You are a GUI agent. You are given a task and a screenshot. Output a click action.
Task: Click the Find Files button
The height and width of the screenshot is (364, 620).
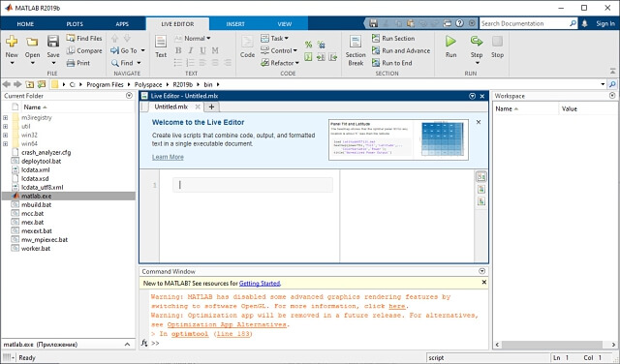(x=84, y=39)
